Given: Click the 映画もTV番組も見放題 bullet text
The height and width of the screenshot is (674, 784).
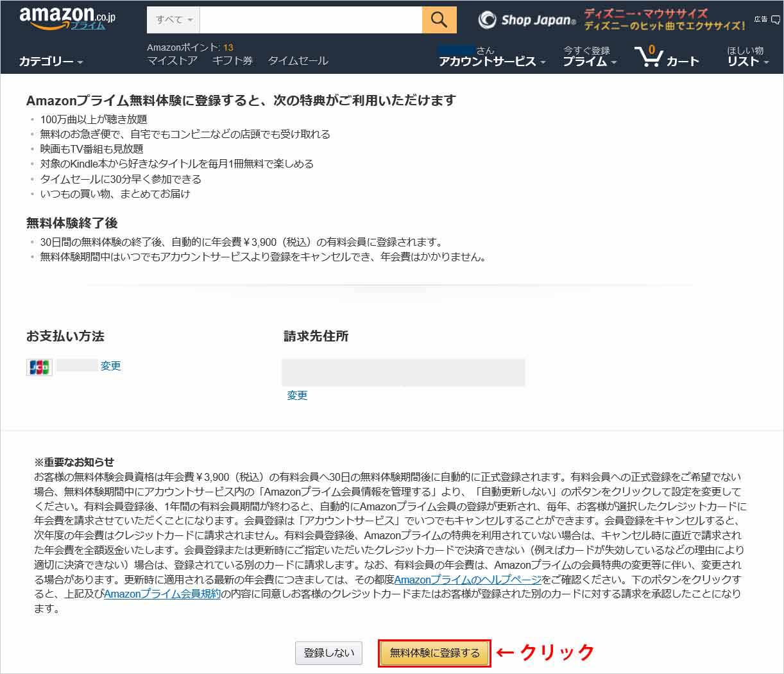Looking at the screenshot, I should pyautogui.click(x=92, y=149).
